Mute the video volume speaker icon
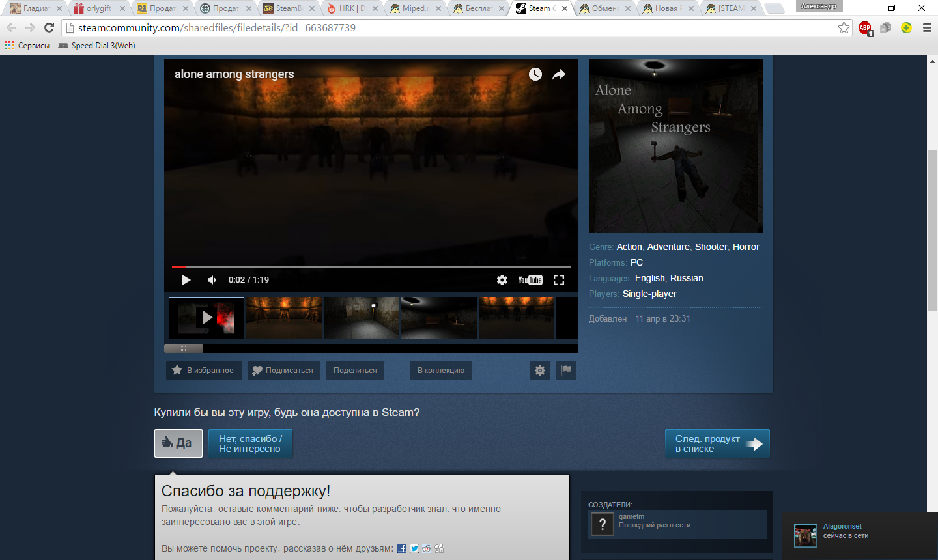The image size is (938, 560). click(212, 280)
